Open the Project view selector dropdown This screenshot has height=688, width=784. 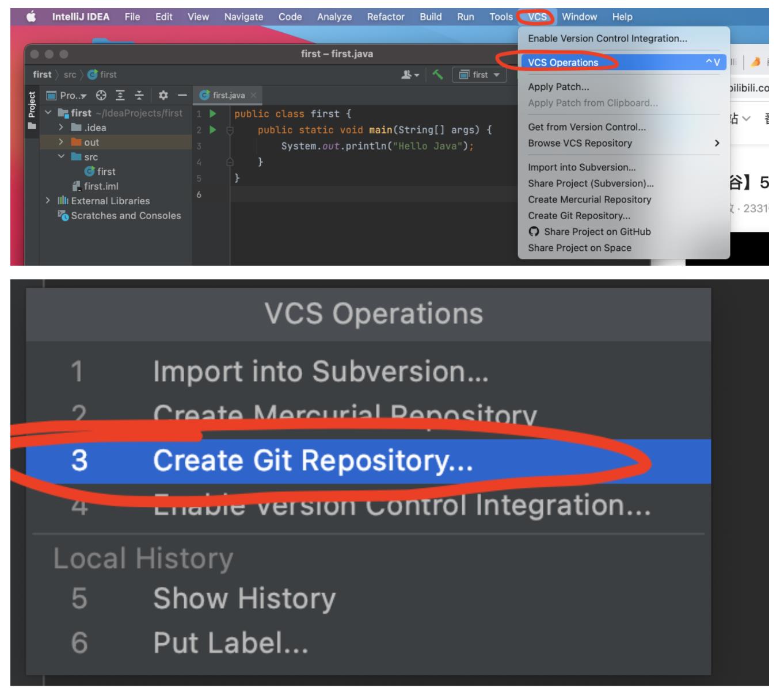click(x=66, y=95)
